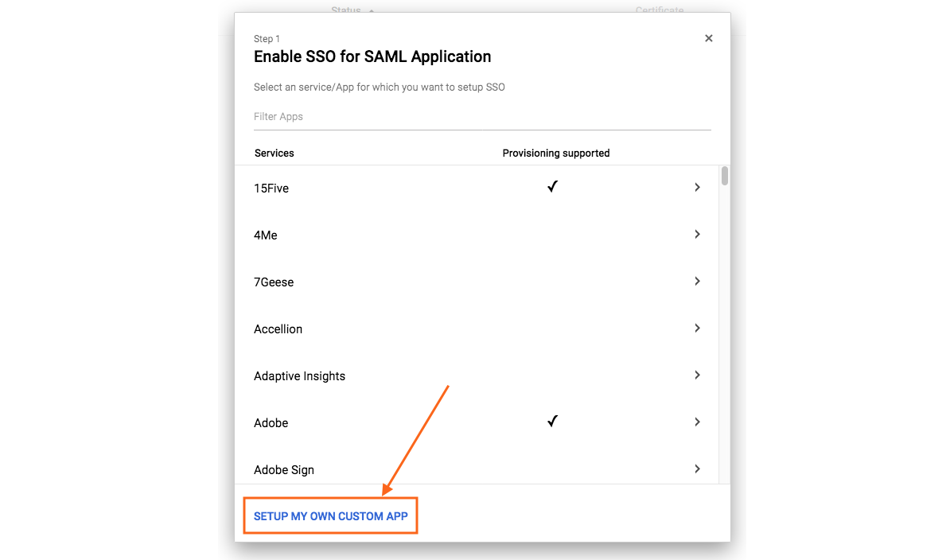The height and width of the screenshot is (560, 950).
Task: Click the chevron next to Adaptive Insights
Action: (697, 375)
